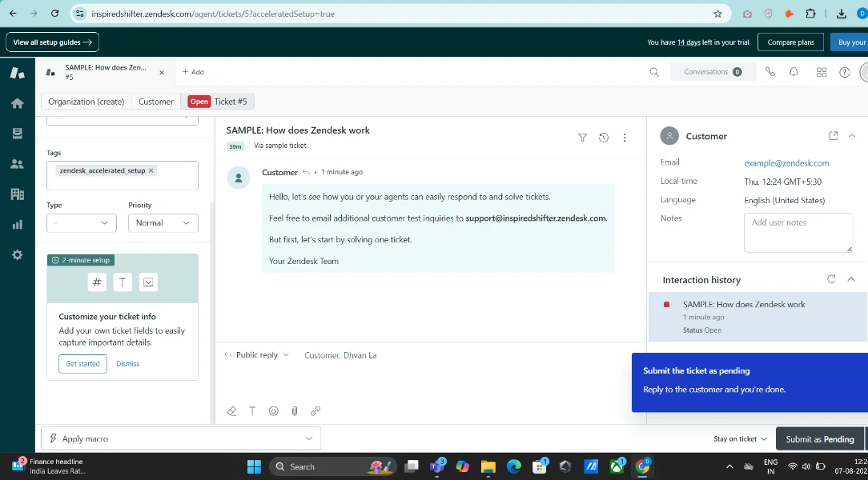
Task: Click the search magnifier icon in header
Action: tap(654, 72)
